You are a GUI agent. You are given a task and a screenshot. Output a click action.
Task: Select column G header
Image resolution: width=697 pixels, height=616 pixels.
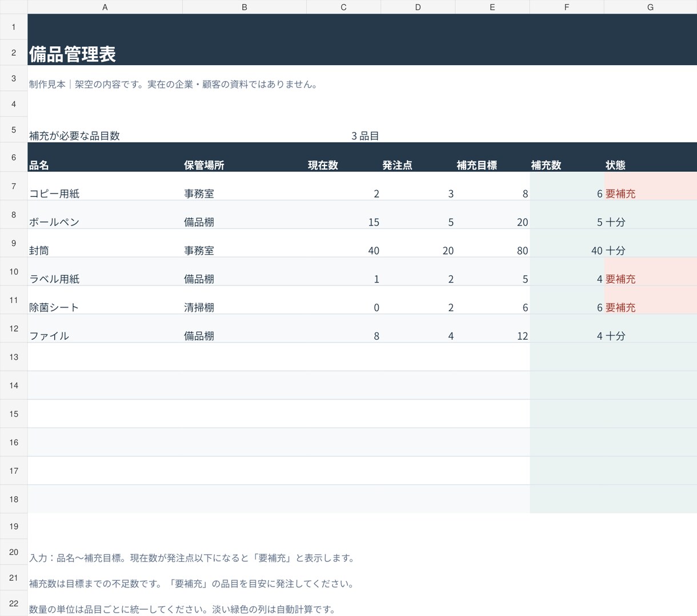click(650, 7)
